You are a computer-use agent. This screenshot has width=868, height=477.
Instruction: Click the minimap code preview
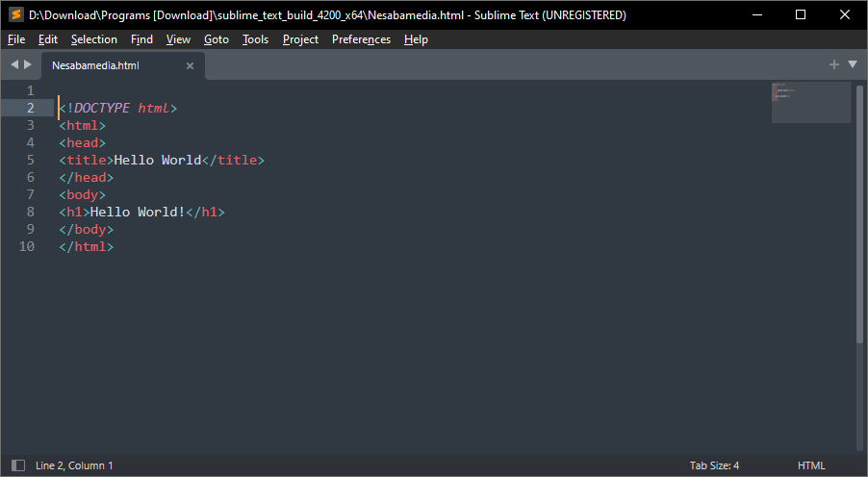tap(810, 102)
